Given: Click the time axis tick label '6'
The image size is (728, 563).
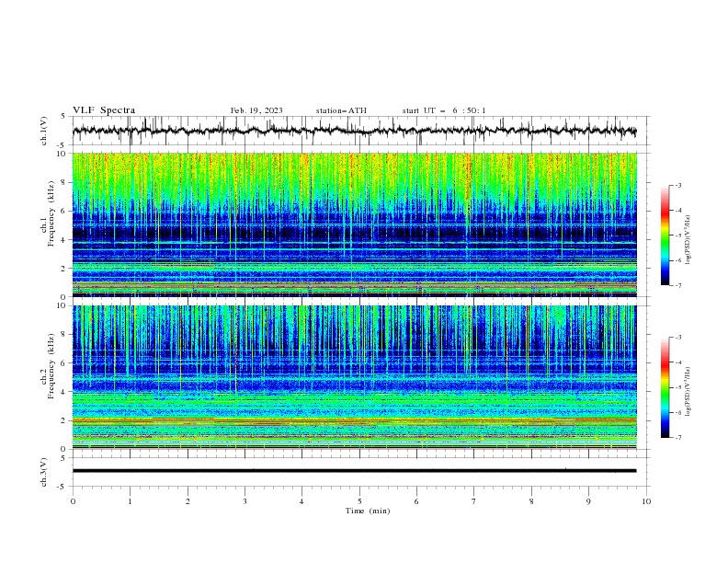Looking at the screenshot, I should point(416,501).
